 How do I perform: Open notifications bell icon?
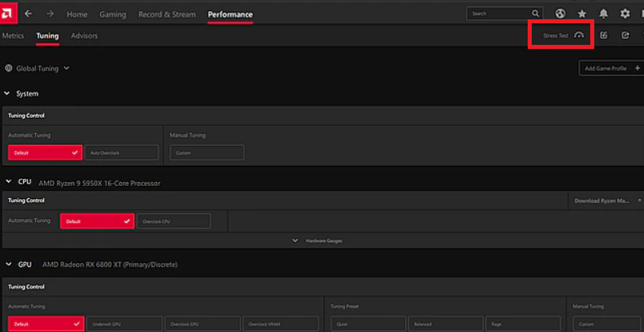[x=603, y=14]
